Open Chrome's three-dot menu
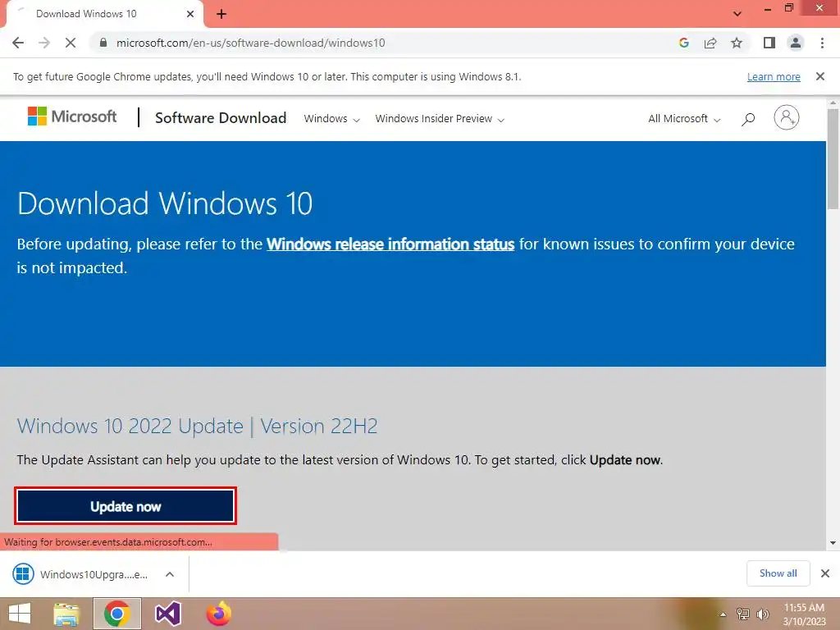This screenshot has height=630, width=840. [x=822, y=43]
